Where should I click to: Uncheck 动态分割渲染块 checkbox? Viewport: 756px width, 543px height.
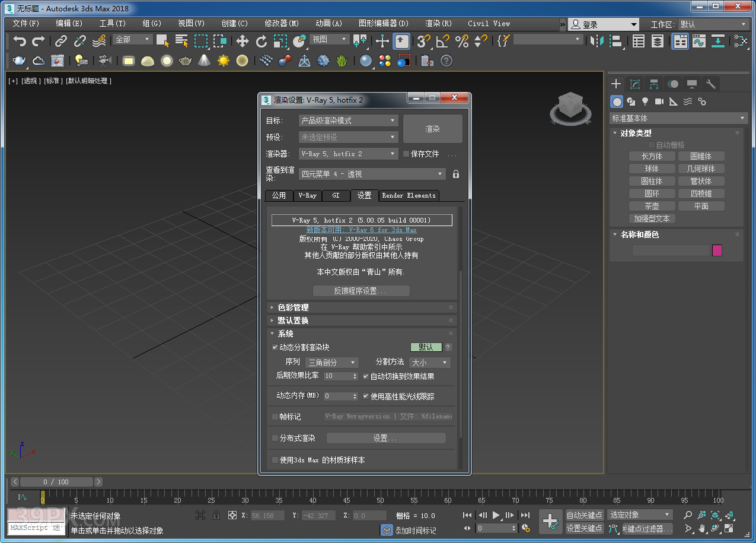click(275, 347)
